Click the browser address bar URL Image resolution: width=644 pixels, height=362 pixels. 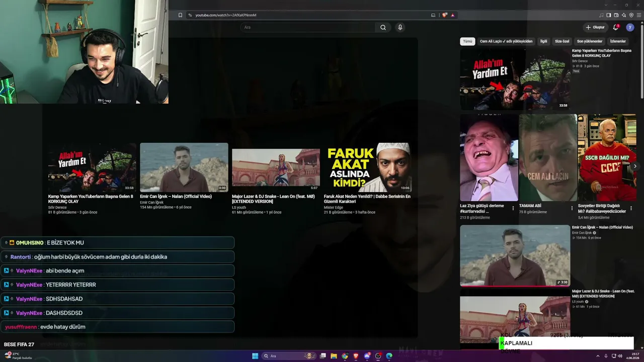point(226,15)
